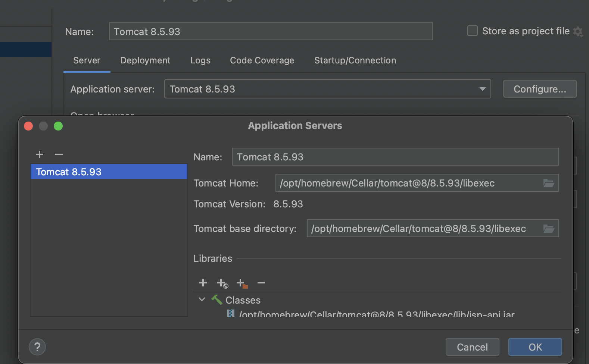The width and height of the screenshot is (589, 364).
Task: Switch to the Server tab
Action: [87, 60]
